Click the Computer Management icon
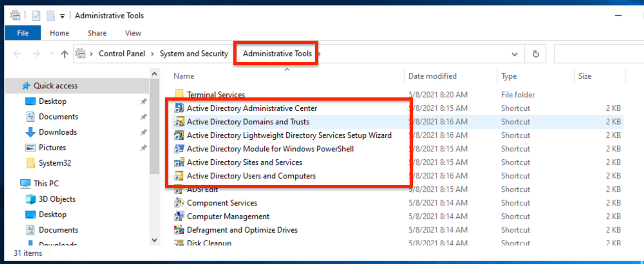This screenshot has height=264, width=644. [179, 216]
